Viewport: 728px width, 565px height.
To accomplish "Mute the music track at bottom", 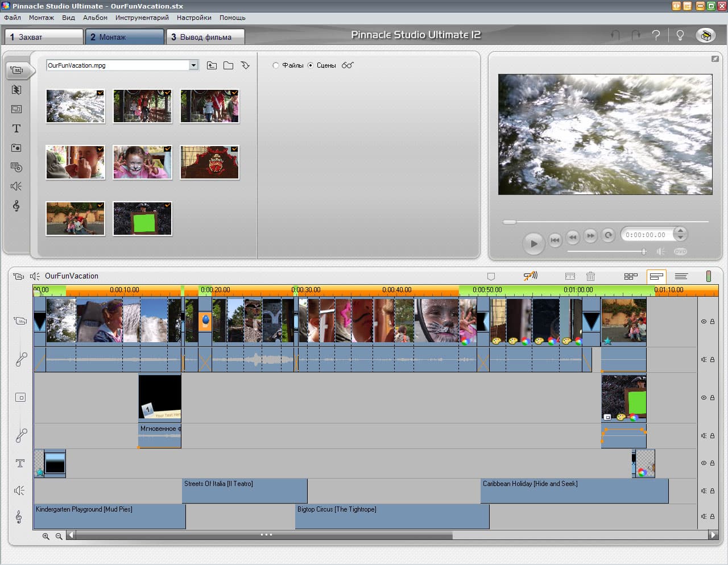I will point(704,517).
